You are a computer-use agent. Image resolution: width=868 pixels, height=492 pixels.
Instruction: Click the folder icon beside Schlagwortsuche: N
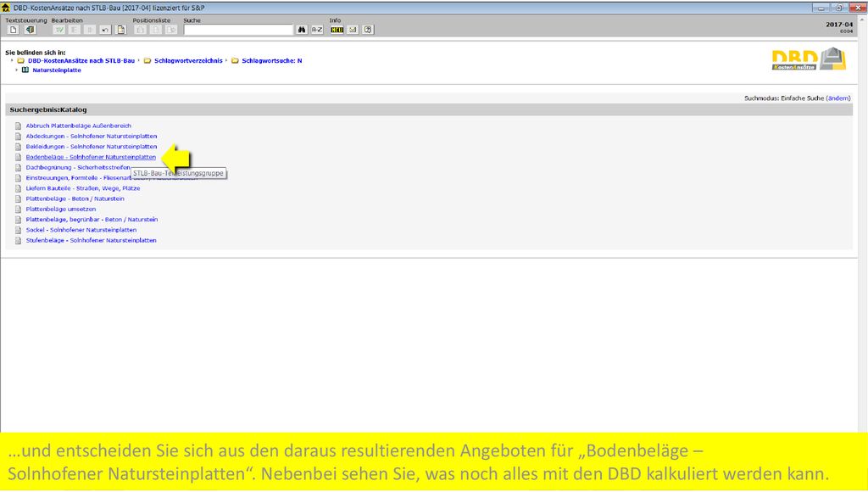(x=235, y=61)
